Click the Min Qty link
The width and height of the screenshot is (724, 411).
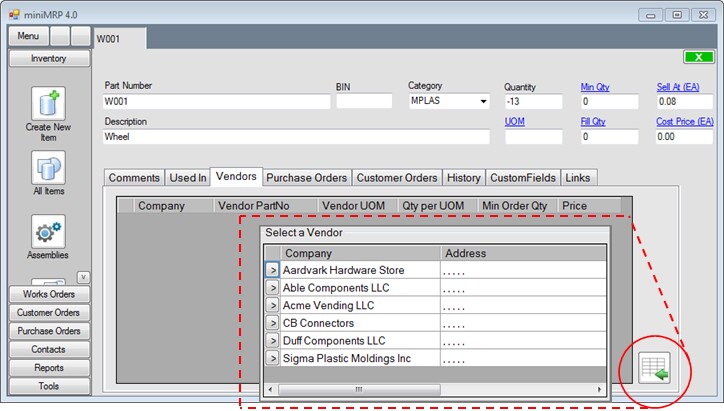pos(597,87)
